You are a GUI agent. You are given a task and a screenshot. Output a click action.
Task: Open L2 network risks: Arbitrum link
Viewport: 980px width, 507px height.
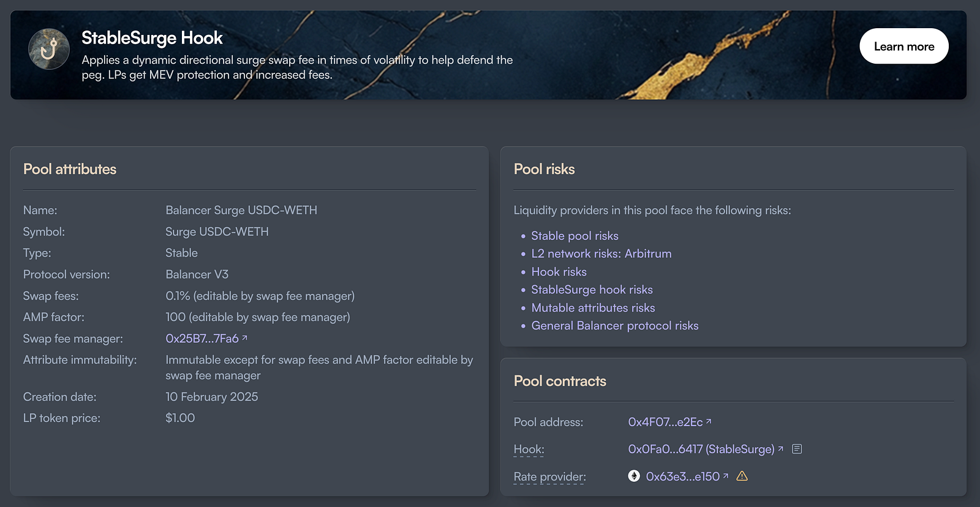click(x=601, y=254)
